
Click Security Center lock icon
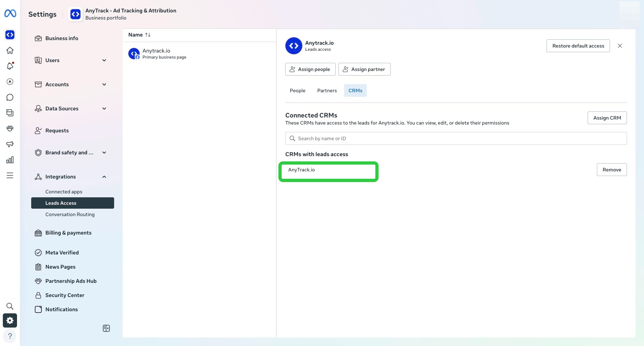[38, 295]
